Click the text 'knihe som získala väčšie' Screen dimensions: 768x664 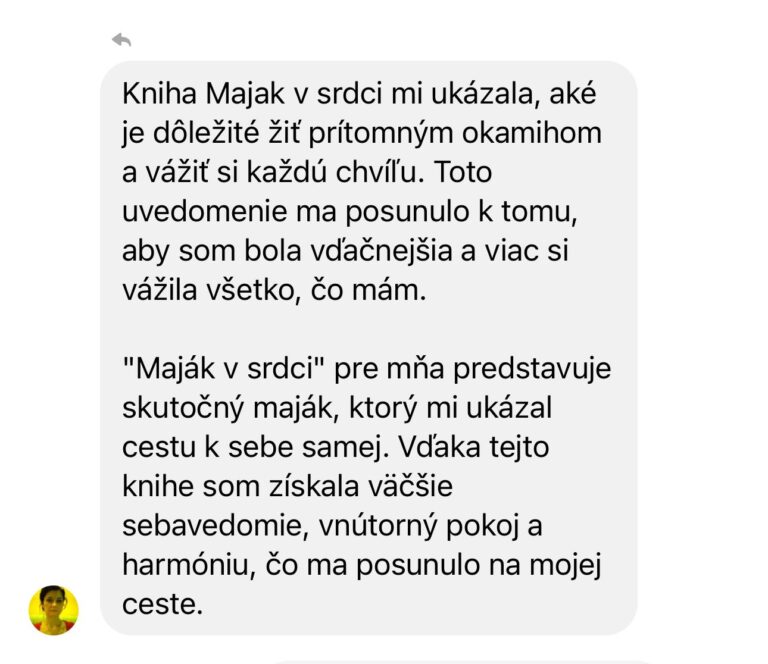287,486
